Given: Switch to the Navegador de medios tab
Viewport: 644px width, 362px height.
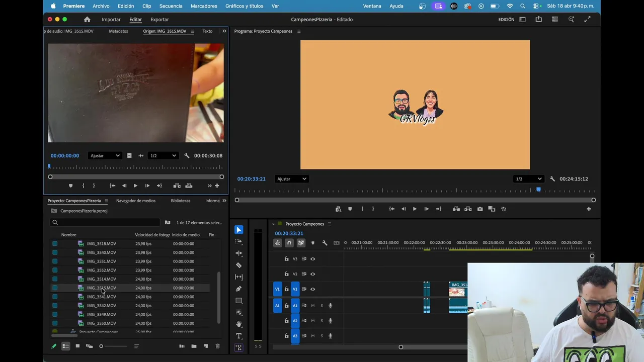Looking at the screenshot, I should tap(136, 201).
